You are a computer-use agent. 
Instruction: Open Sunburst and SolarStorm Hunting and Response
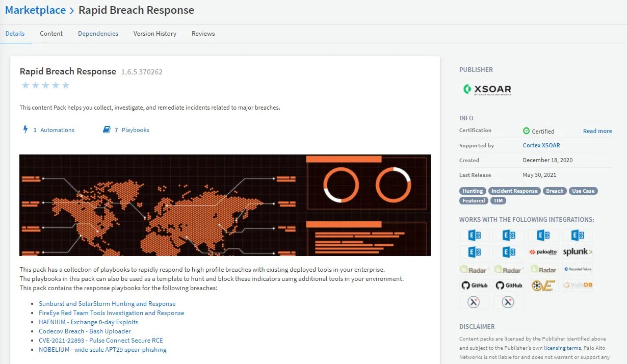(107, 304)
